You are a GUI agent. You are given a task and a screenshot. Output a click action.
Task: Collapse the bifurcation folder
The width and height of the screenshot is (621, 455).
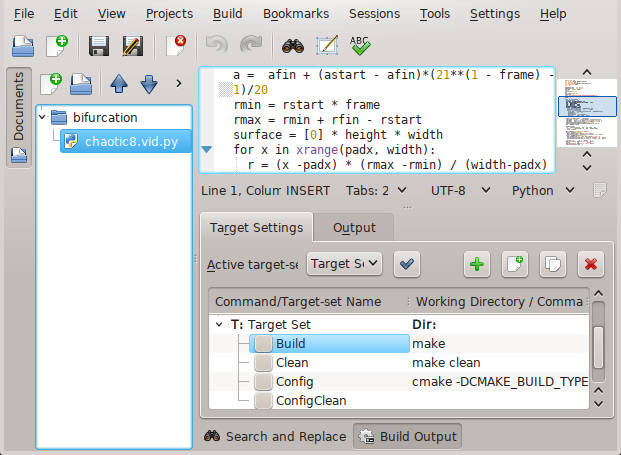43,118
